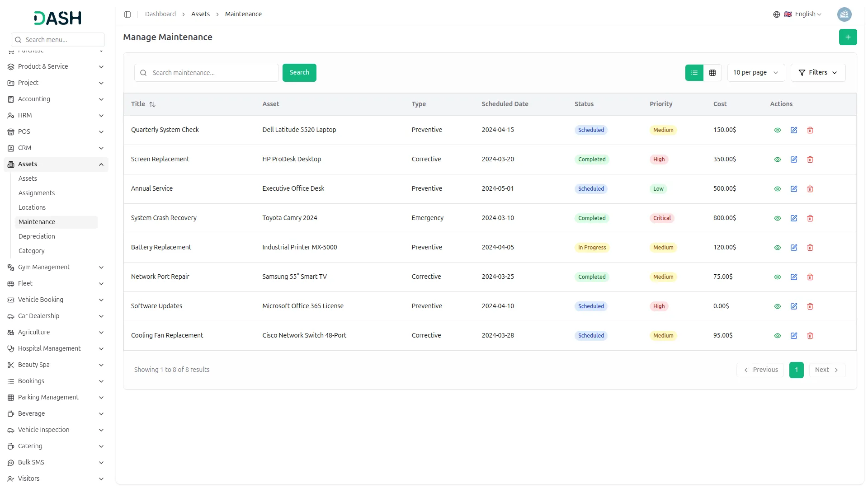This screenshot has height=488, width=868.
Task: Click the edit pencil icon for Screen Replacement
Action: (x=794, y=159)
